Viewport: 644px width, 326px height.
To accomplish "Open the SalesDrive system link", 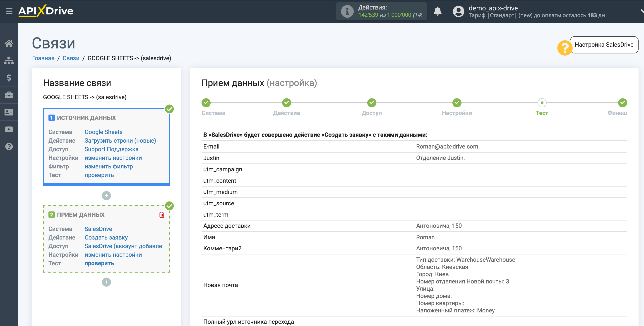I will click(x=98, y=229).
